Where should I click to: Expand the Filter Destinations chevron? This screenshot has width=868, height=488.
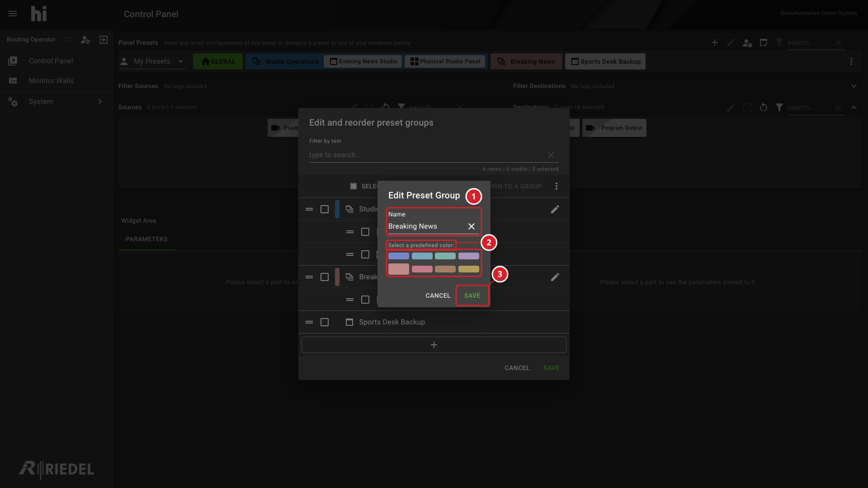pyautogui.click(x=854, y=86)
